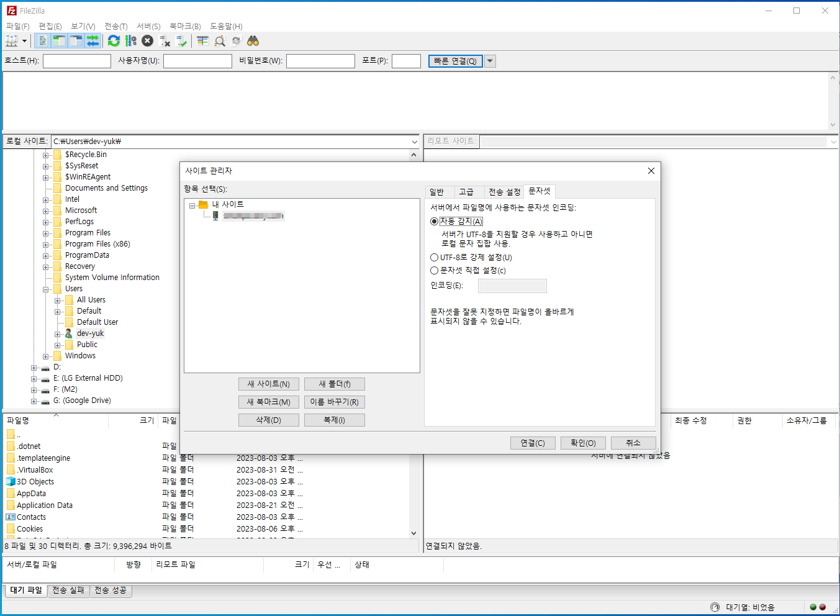The image size is (840, 616).
Task: Click the red activity LED in status bar
Action: pos(823,607)
